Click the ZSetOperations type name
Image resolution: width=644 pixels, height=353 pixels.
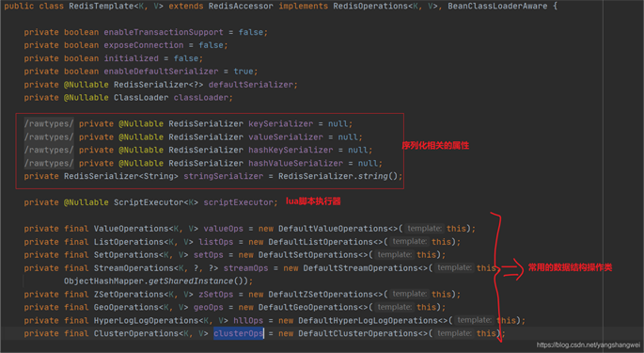point(129,295)
